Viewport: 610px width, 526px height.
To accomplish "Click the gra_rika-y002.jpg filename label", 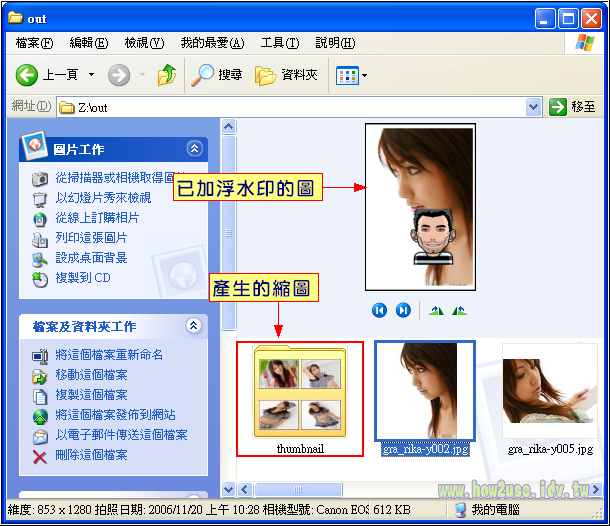I will click(x=425, y=449).
